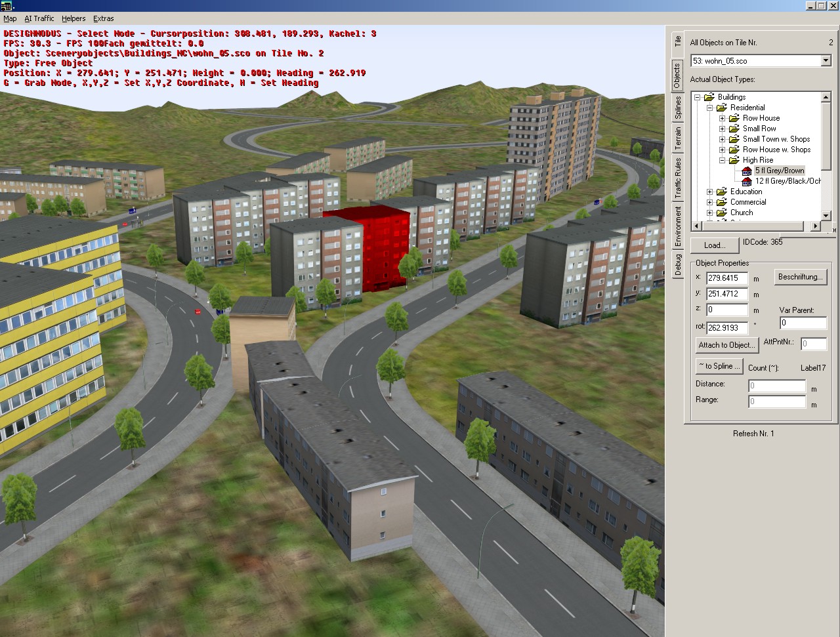
Task: Open the AI Traffic menu
Action: pos(39,18)
